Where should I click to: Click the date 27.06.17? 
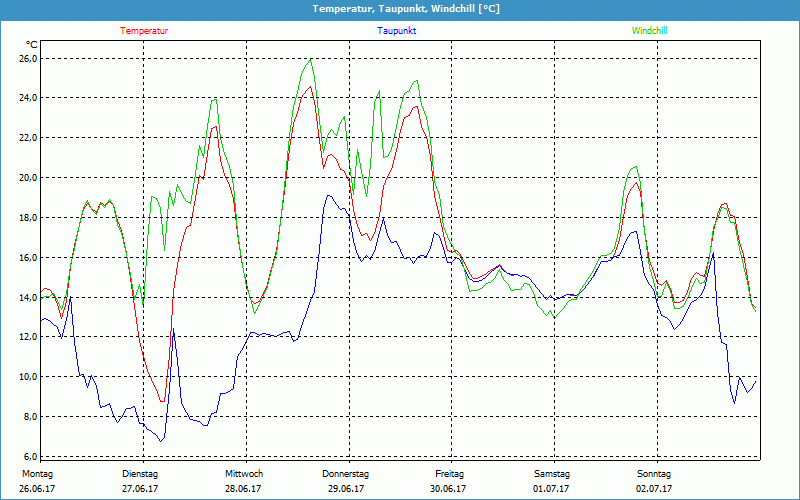click(x=140, y=489)
